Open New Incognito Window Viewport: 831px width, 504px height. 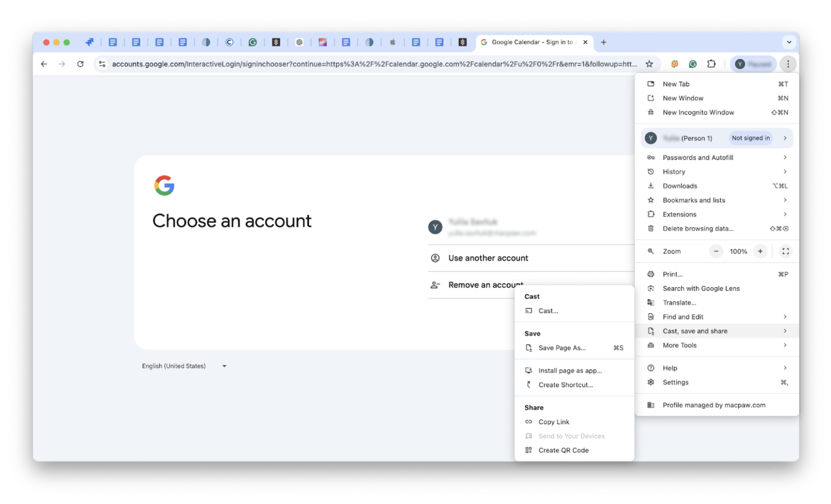717,112
